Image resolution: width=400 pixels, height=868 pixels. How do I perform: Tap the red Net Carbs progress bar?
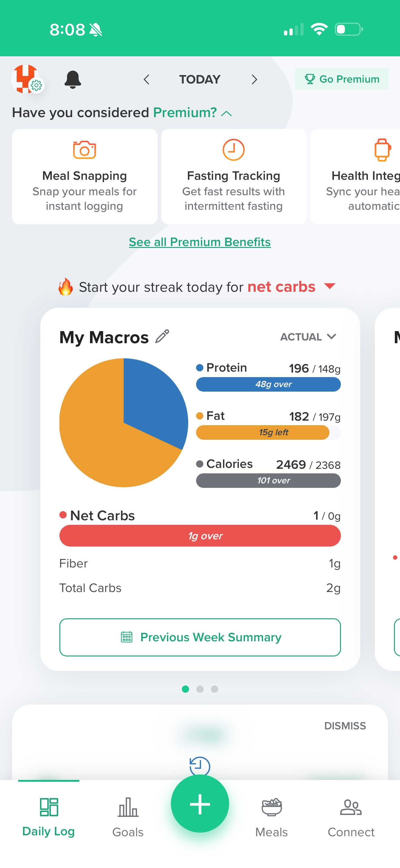(200, 536)
